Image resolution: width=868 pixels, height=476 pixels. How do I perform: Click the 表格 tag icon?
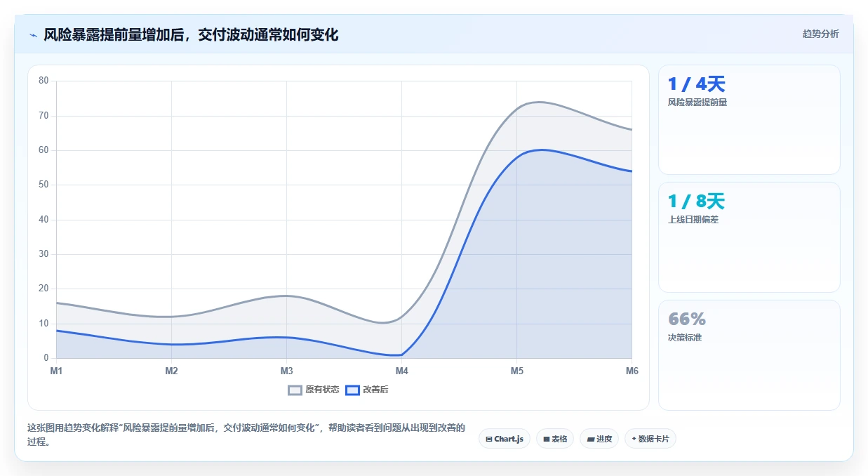(x=547, y=439)
